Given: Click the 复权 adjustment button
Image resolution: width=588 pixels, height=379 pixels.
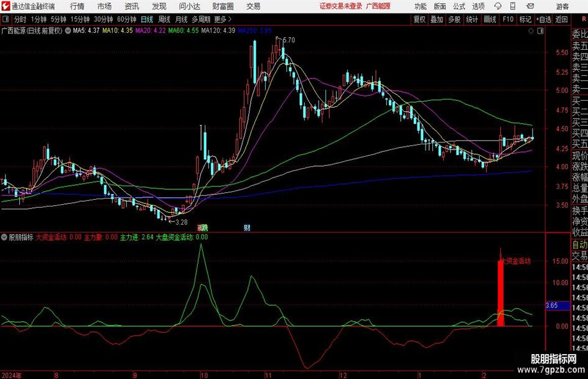Looking at the screenshot, I should [x=419, y=19].
